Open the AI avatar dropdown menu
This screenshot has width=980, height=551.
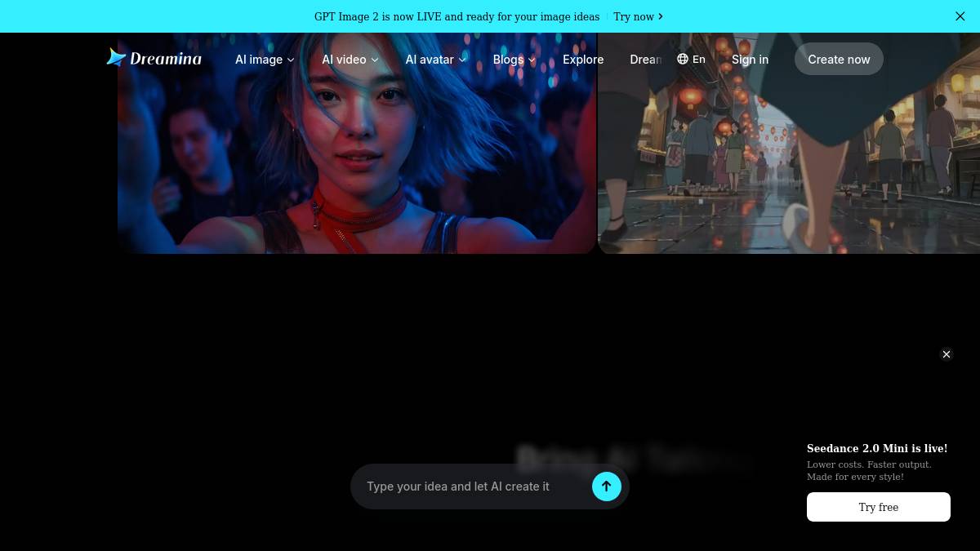point(435,60)
